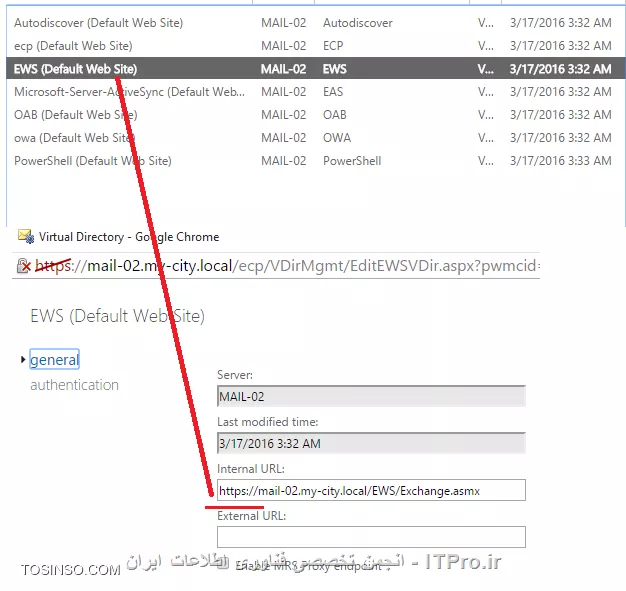Select the Autodiscover (Default Web Site) row
The width and height of the screenshot is (626, 591).
coord(316,23)
